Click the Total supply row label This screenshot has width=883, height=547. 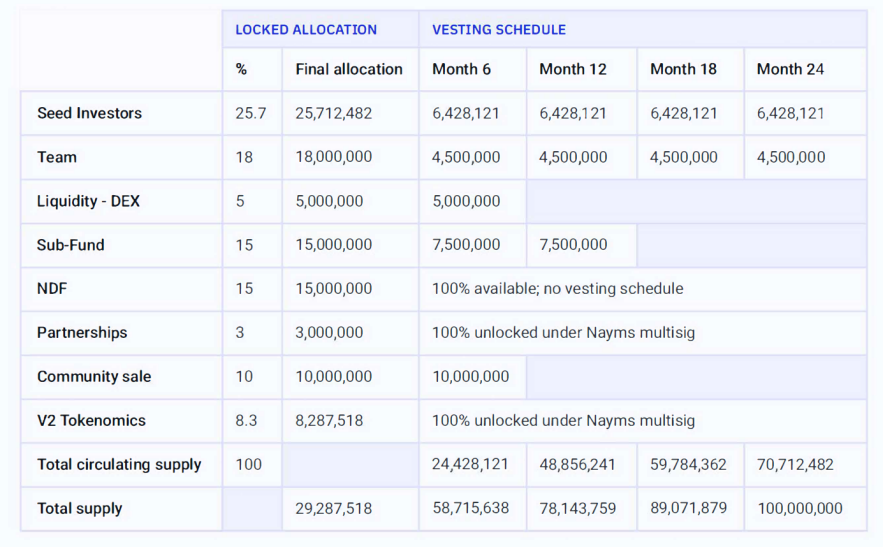tap(79, 508)
